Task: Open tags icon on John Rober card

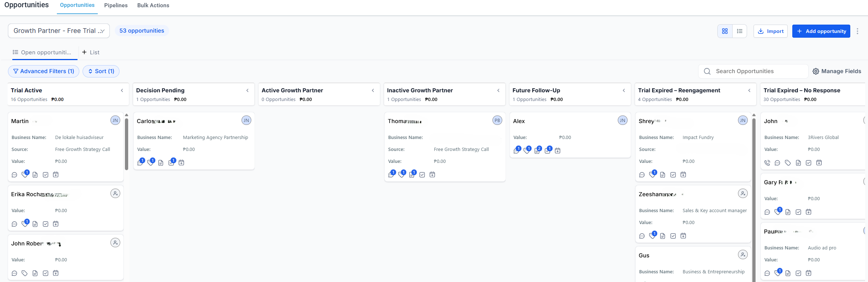Action: (25, 273)
